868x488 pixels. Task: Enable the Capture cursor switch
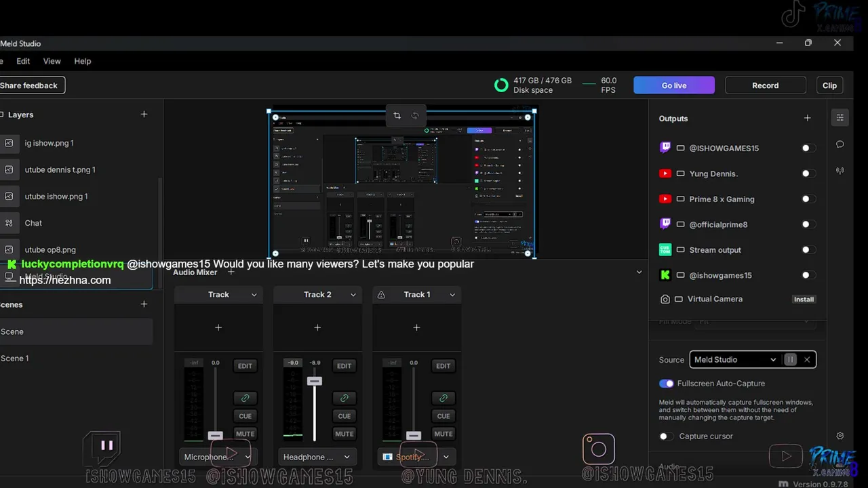(667, 436)
